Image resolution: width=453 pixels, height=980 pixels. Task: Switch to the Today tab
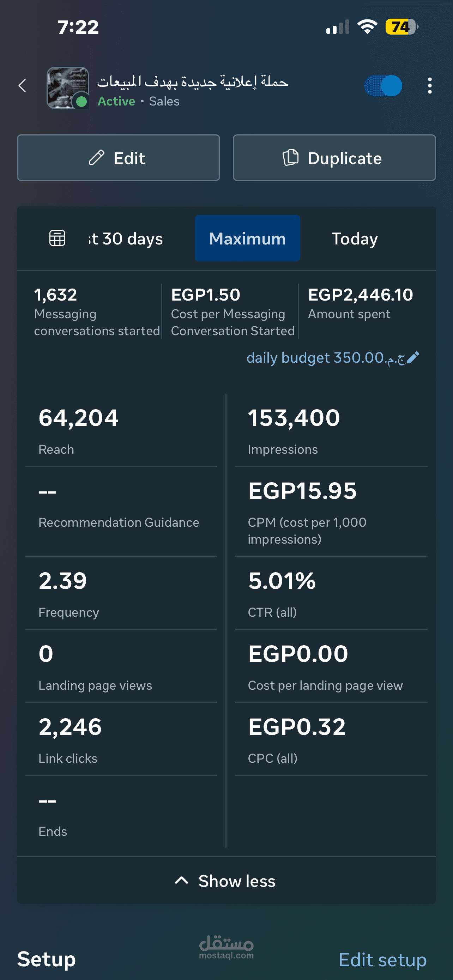[355, 238]
